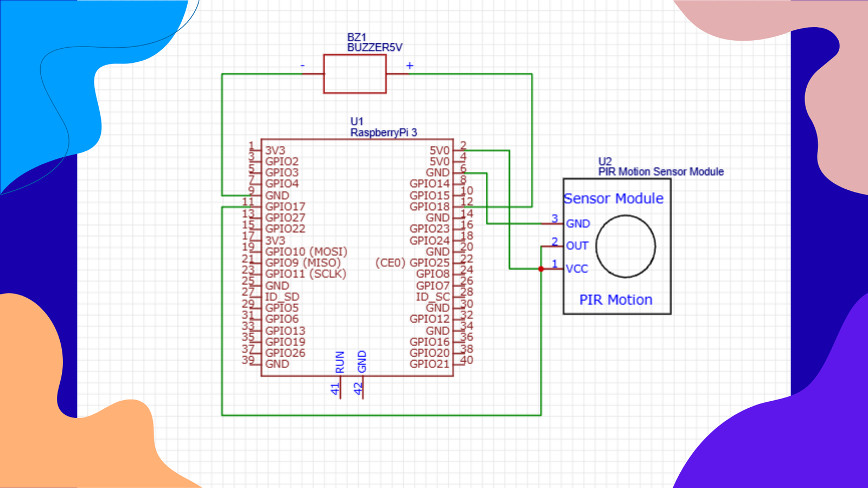Click the GPIO10 (MOSI) pin label
This screenshot has width=868, height=488.
(x=306, y=252)
